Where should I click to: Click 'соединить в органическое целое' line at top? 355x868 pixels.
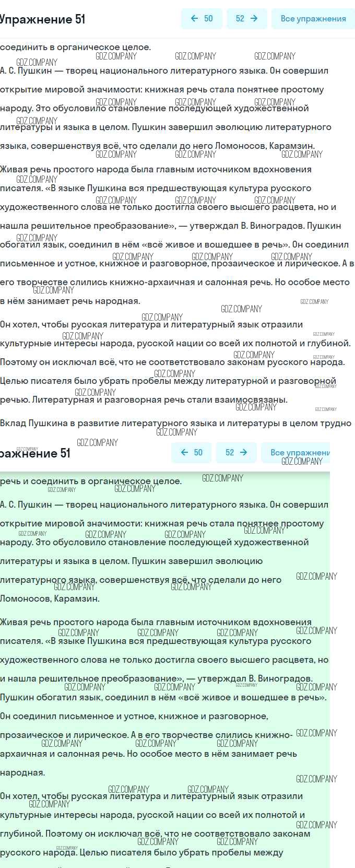pyautogui.click(x=76, y=47)
